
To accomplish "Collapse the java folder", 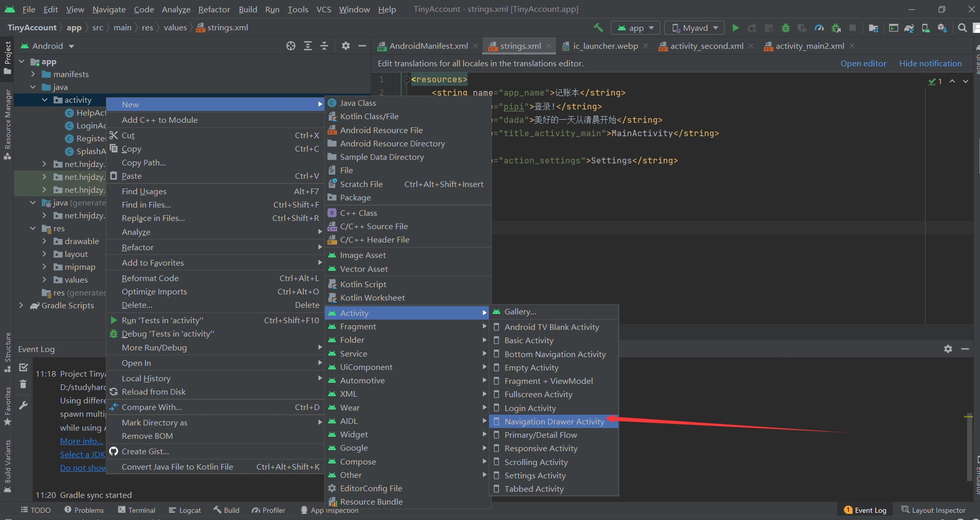I will tap(33, 87).
